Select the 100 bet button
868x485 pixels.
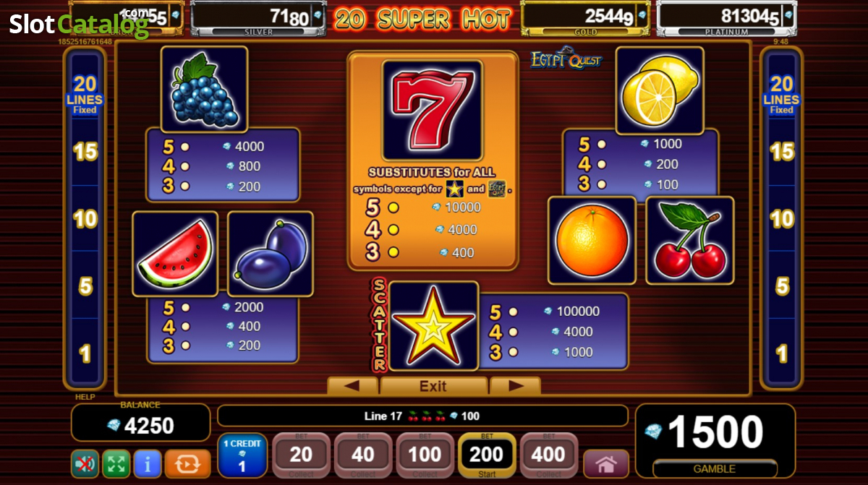click(x=425, y=455)
